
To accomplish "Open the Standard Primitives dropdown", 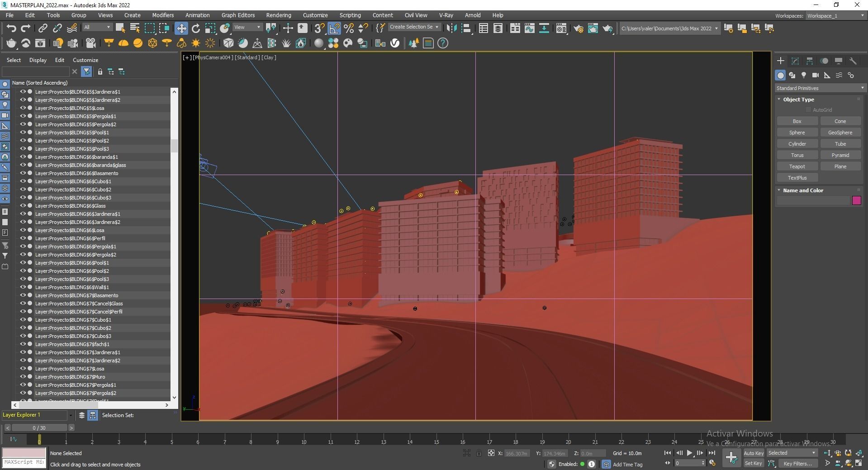I will point(820,88).
